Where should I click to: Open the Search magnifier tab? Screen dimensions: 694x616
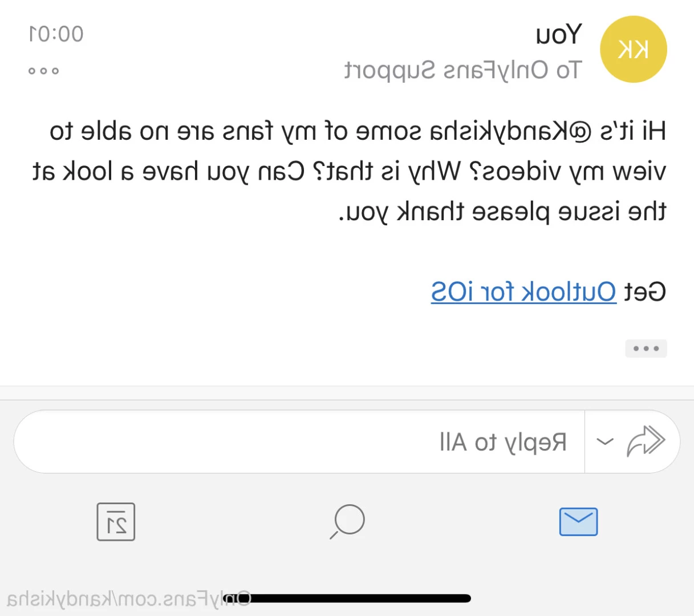pos(347,521)
